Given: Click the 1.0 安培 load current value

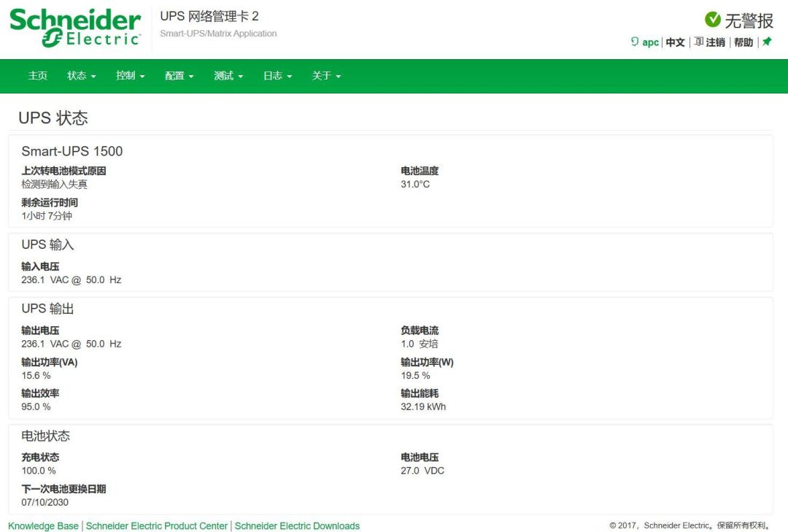Looking at the screenshot, I should (419, 344).
